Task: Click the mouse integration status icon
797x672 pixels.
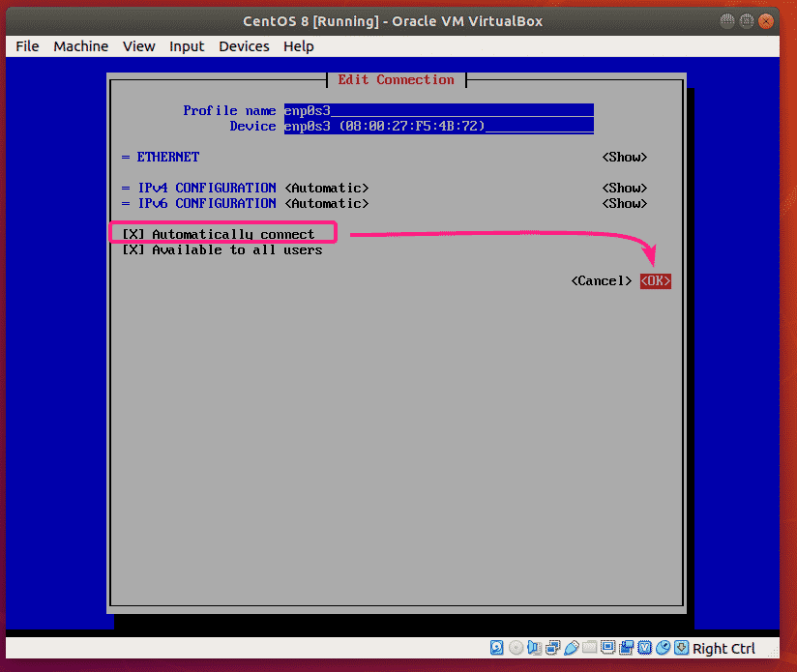Action: tap(664, 648)
